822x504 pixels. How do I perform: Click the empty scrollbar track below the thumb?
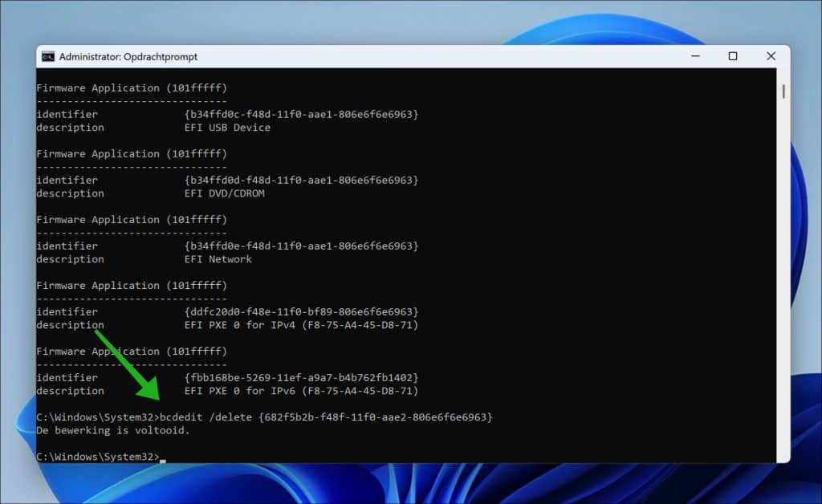point(783,281)
